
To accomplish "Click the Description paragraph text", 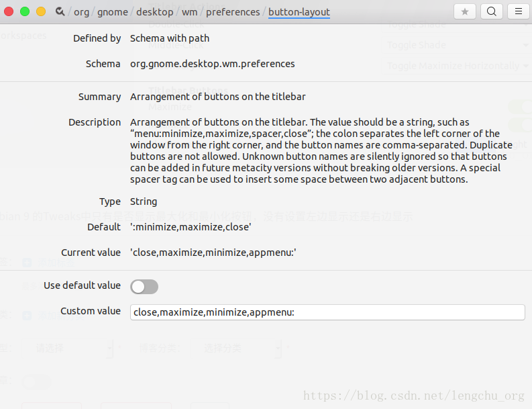I will (321, 151).
